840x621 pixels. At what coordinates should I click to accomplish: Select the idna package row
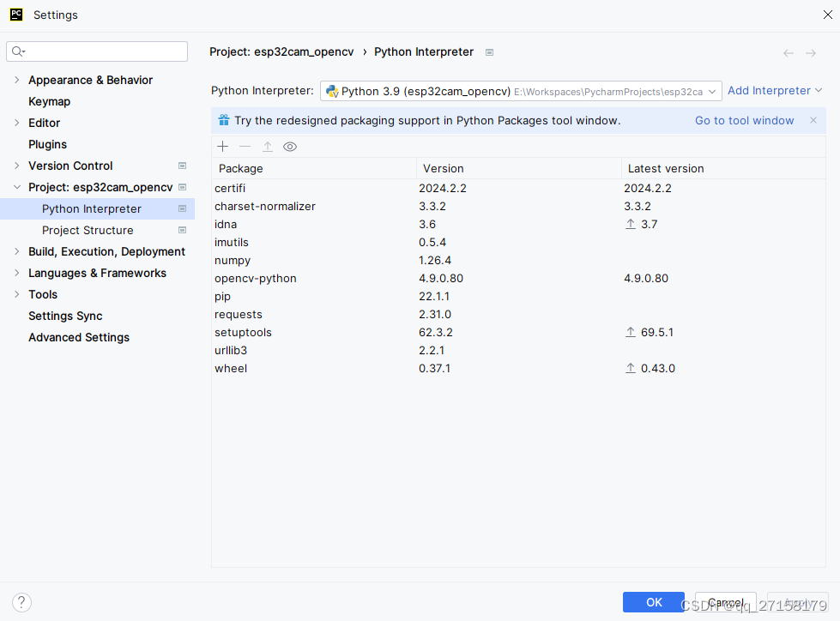518,225
